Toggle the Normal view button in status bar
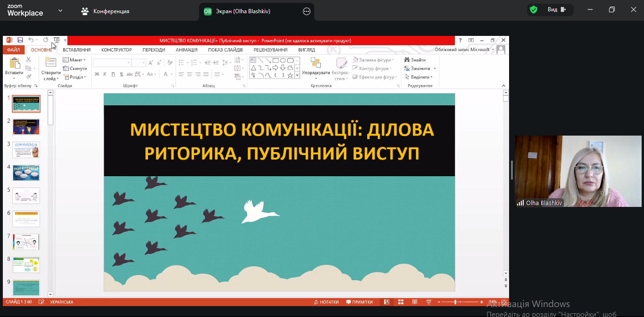644x317 pixels. tap(387, 302)
